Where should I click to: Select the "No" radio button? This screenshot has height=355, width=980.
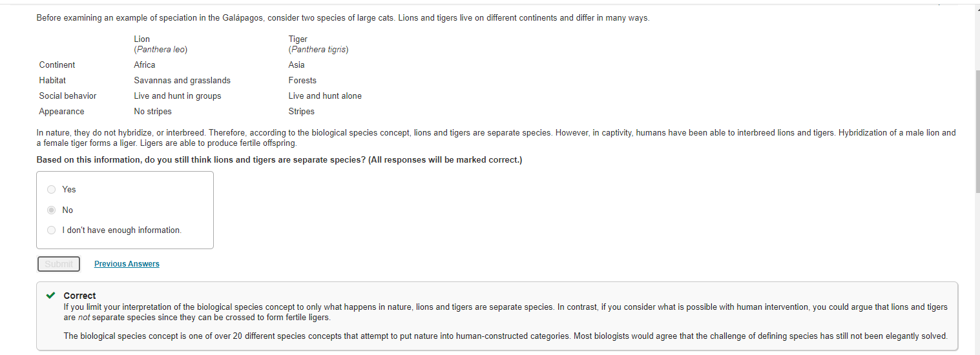(52, 210)
